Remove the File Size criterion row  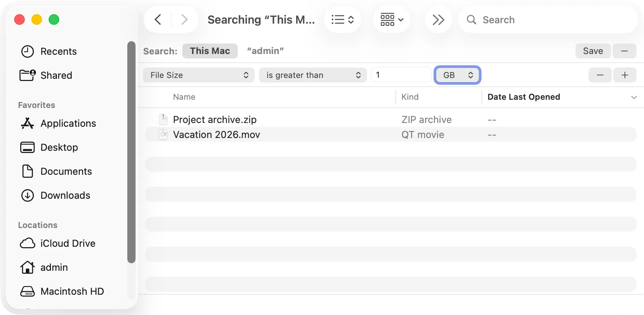click(x=600, y=75)
